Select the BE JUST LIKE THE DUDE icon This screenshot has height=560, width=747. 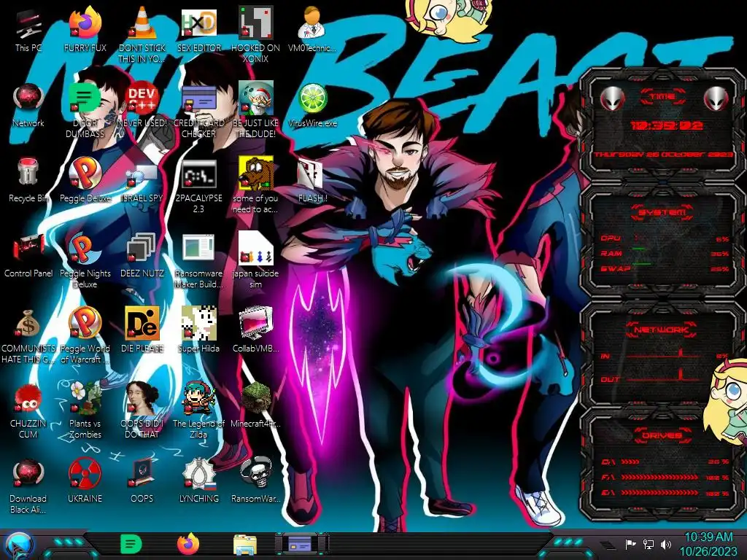tap(255, 109)
